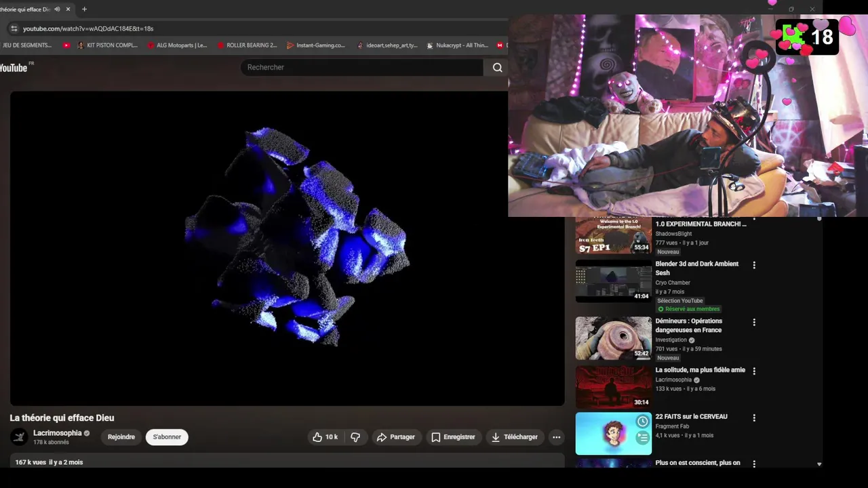View site information icon in address bar
The height and width of the screenshot is (488, 868).
click(14, 28)
